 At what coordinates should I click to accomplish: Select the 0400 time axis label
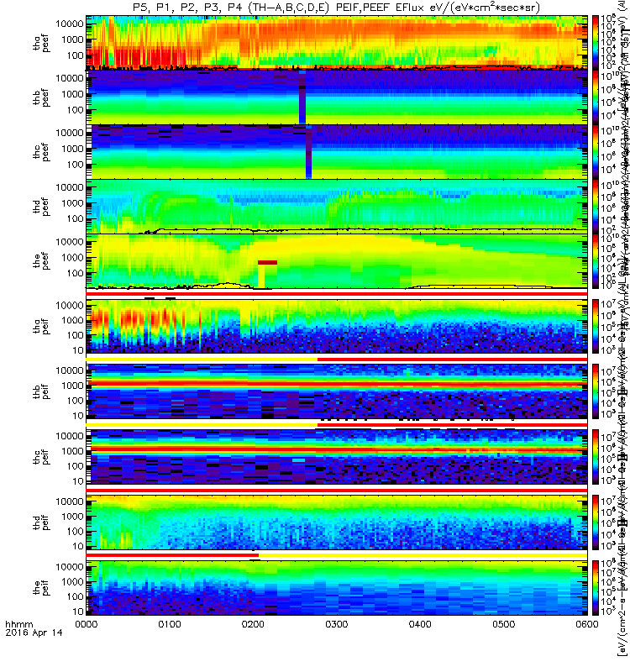click(420, 624)
